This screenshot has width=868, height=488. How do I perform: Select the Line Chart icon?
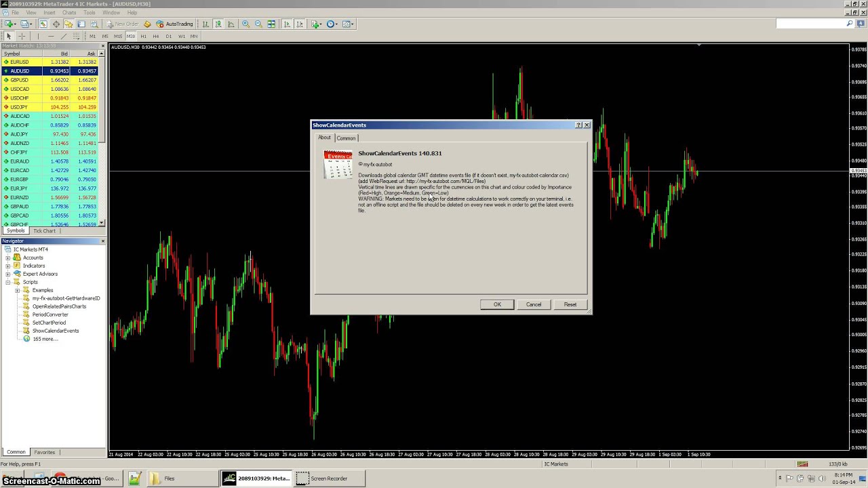click(x=231, y=24)
